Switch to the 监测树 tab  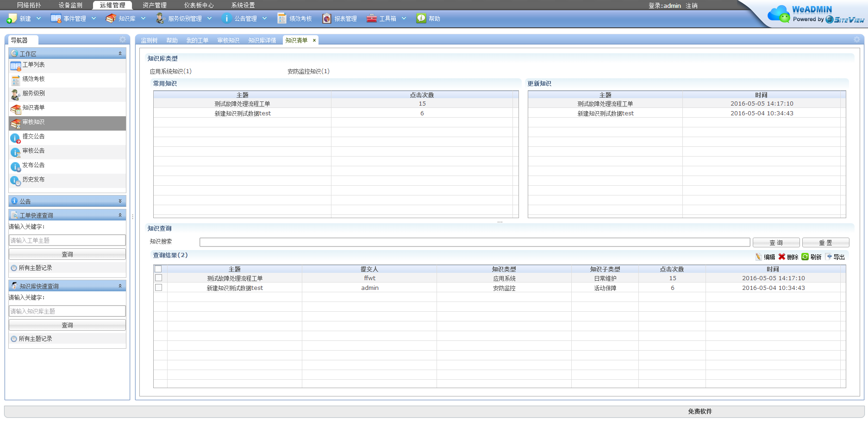149,41
